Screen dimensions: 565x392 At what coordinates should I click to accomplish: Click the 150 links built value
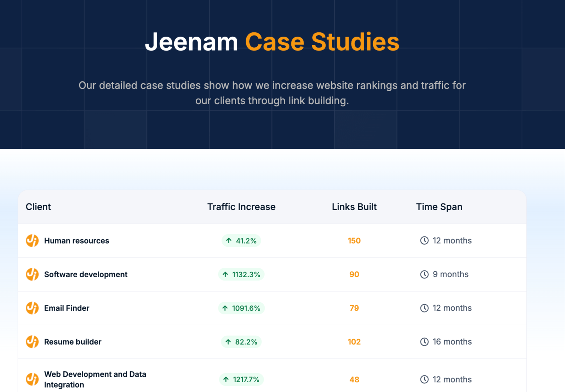tap(354, 241)
